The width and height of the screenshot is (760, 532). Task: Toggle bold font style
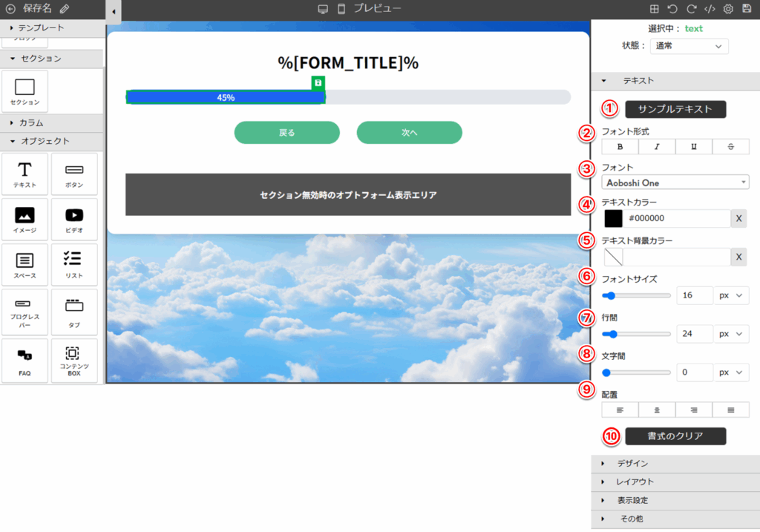pos(620,147)
